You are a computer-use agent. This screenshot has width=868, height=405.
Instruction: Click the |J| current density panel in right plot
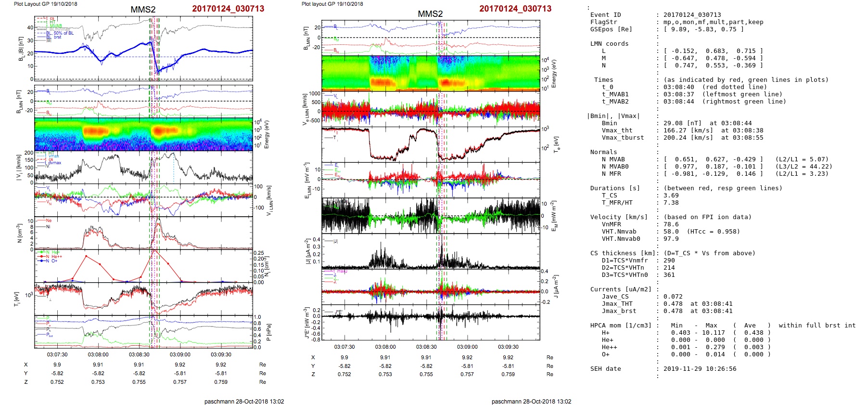[431, 251]
